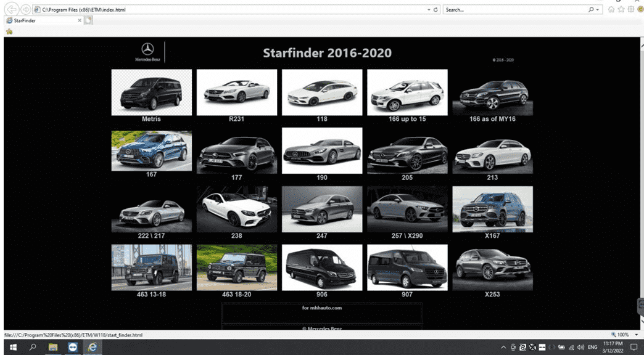Screen dimensions: 644x355
Task: Click the 463 13-18 caption
Action: point(152,294)
